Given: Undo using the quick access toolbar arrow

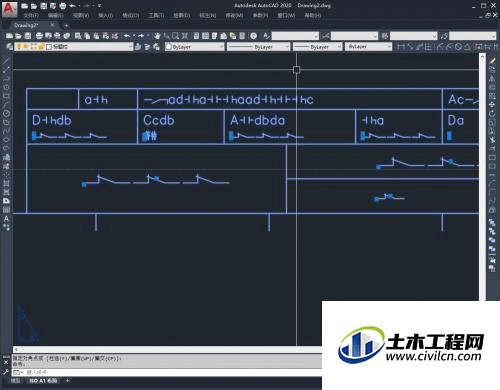Looking at the screenshot, I should point(72,6).
